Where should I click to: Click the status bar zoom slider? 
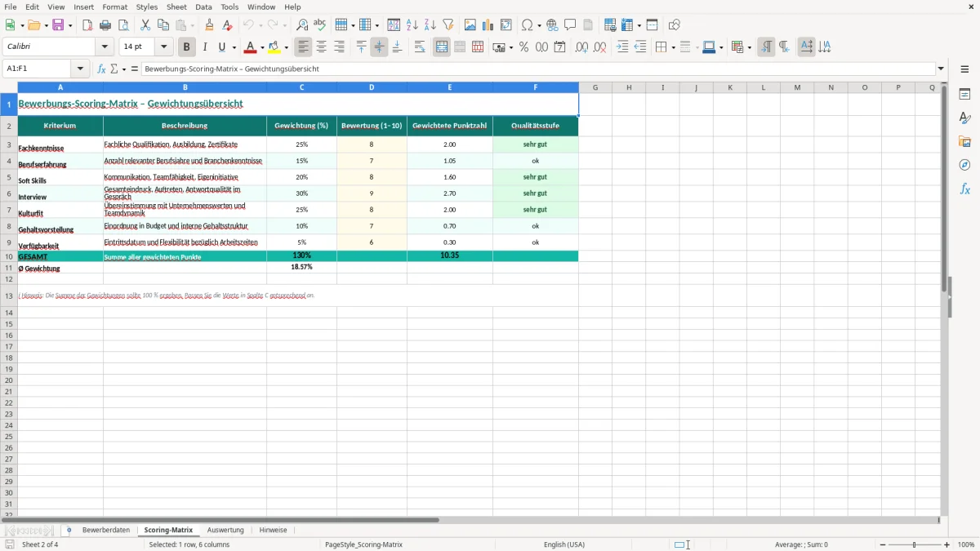tap(915, 544)
